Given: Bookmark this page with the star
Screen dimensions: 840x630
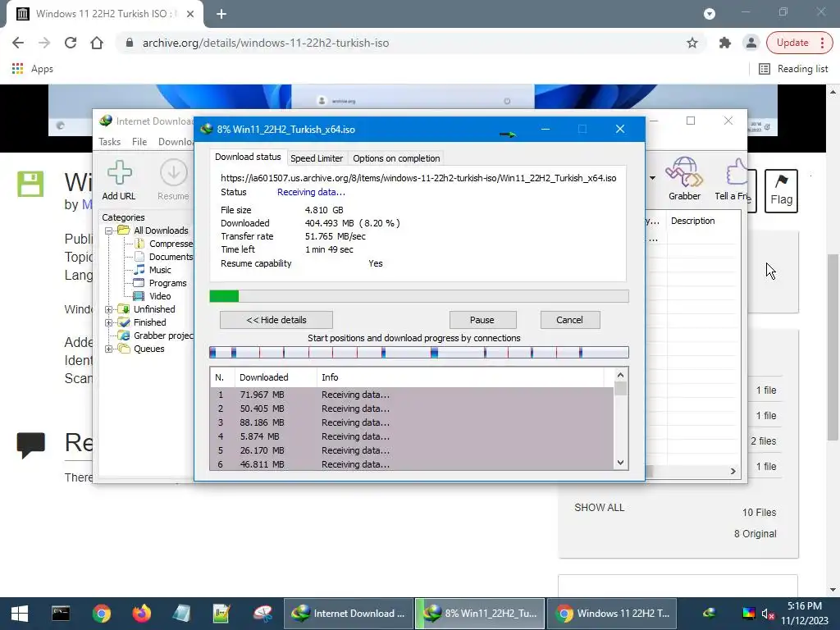Looking at the screenshot, I should coord(692,43).
